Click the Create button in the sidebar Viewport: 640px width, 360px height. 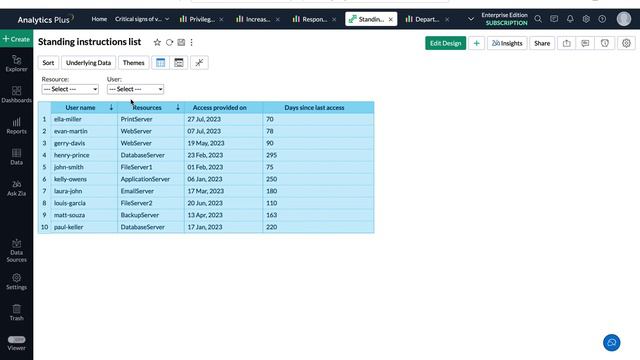[x=16, y=39]
